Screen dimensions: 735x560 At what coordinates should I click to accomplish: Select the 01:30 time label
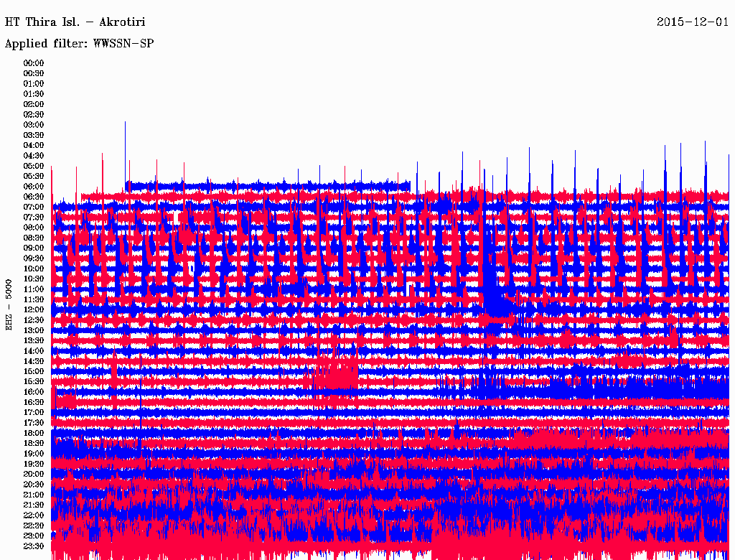tap(34, 94)
